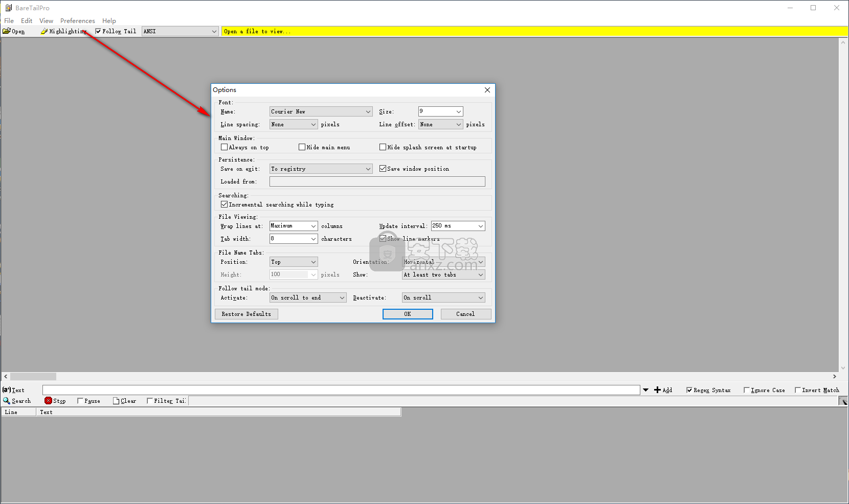Click the vertical scrollbar up arrow
This screenshot has width=849, height=504.
click(843, 42)
